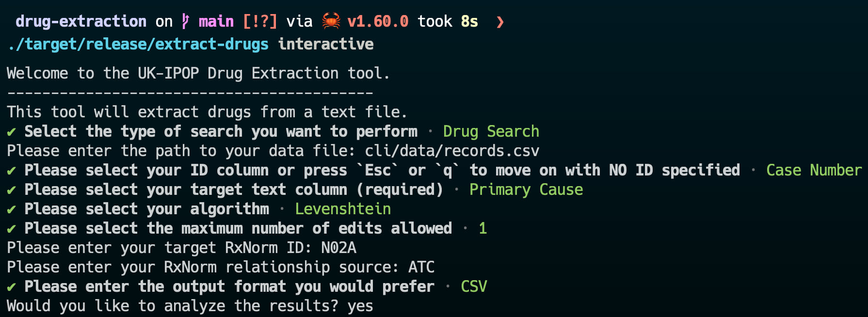Click the prompt chevron arrow after 8s
Image resolution: width=868 pixels, height=317 pixels.
click(x=500, y=22)
